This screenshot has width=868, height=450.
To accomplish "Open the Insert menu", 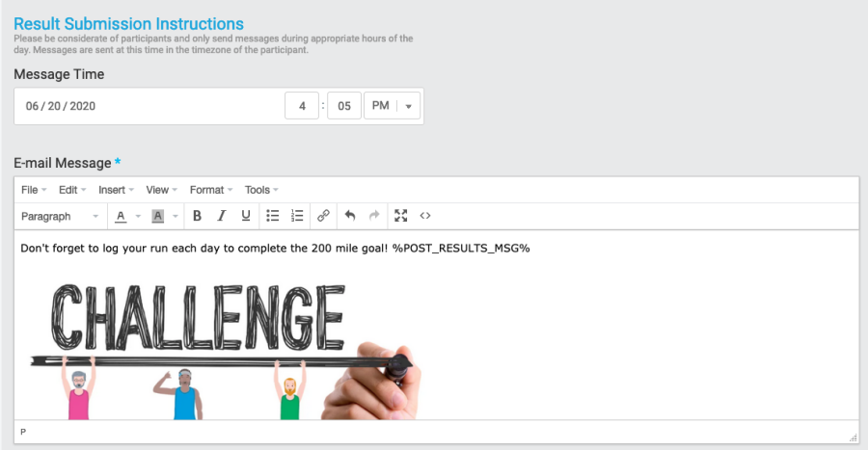I will pyautogui.click(x=116, y=190).
